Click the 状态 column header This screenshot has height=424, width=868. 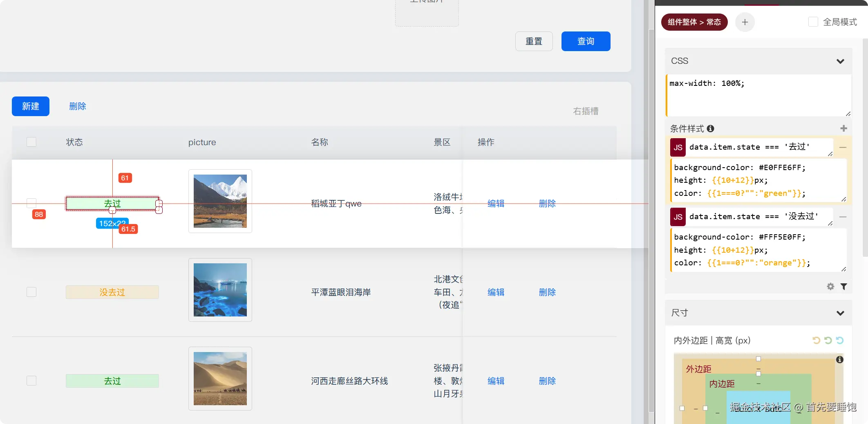point(74,142)
